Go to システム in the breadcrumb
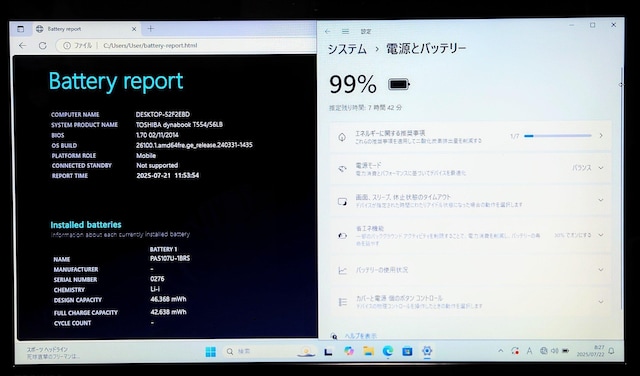This screenshot has width=640, height=376. pos(347,49)
